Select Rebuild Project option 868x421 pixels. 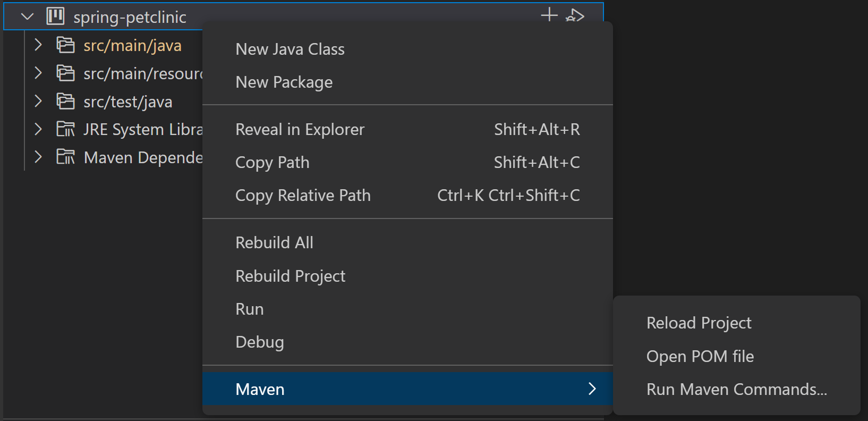(291, 276)
